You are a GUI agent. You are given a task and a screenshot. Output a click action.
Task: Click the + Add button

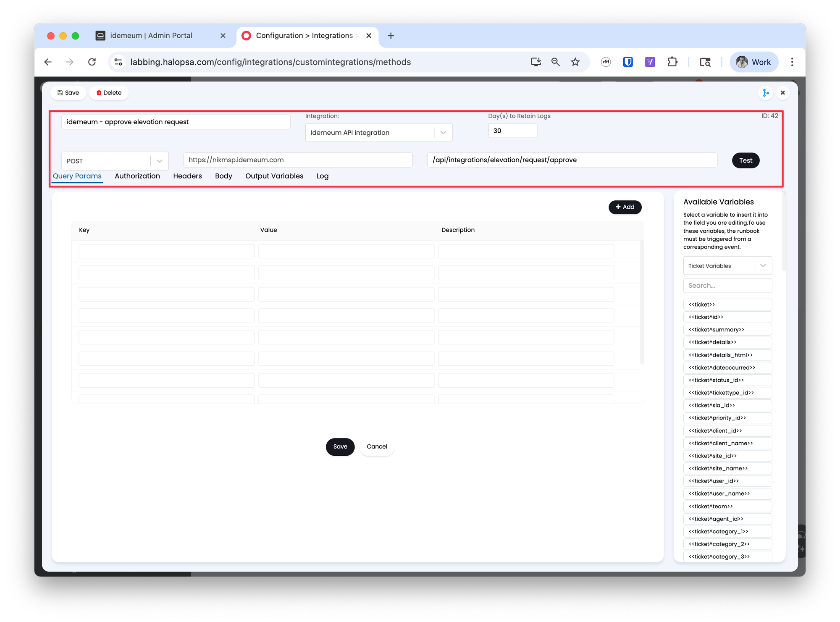coord(625,207)
